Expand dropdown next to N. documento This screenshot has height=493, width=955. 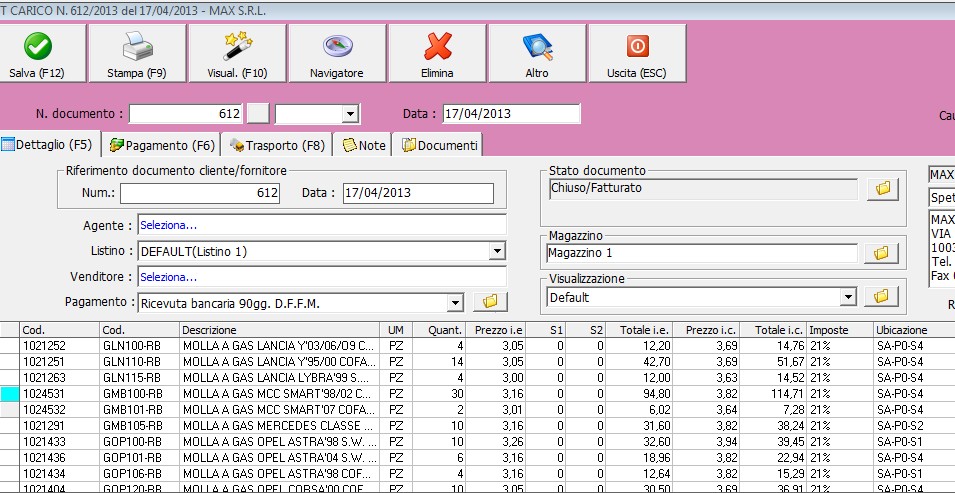point(350,114)
